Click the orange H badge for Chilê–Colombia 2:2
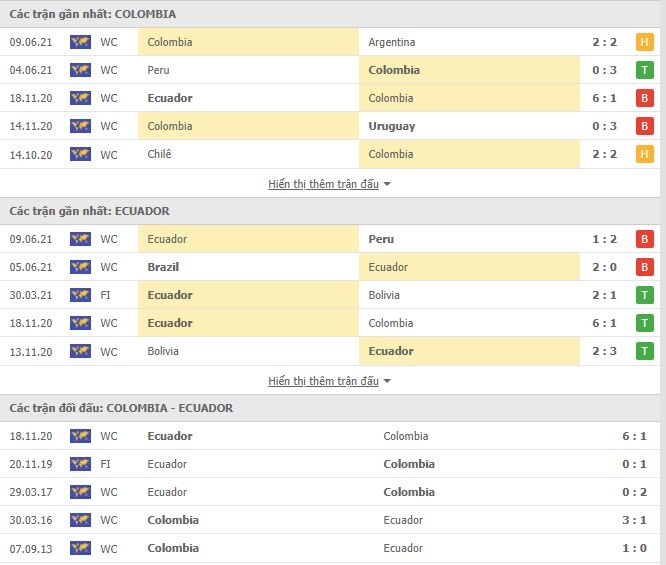The width and height of the screenshot is (666, 565). 644,154
